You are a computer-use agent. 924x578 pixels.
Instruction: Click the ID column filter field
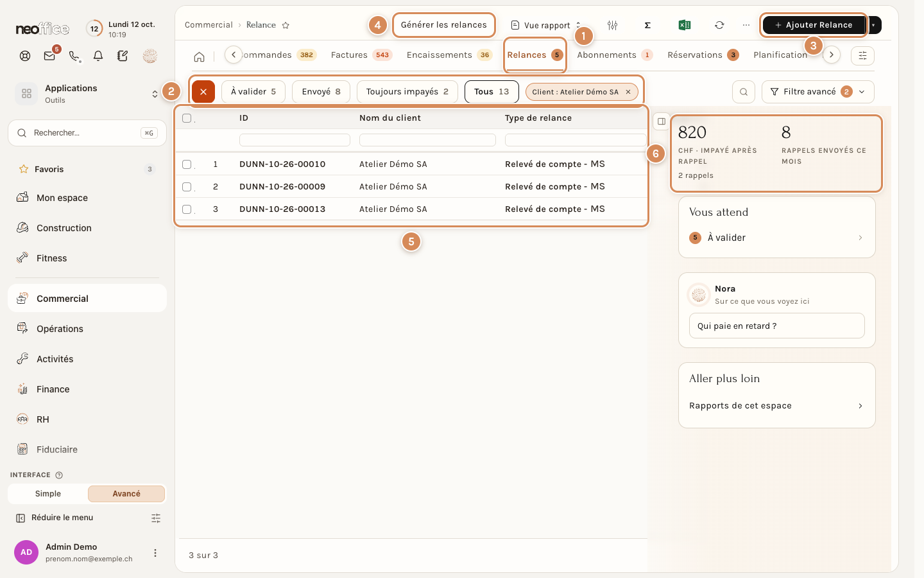coord(295,140)
